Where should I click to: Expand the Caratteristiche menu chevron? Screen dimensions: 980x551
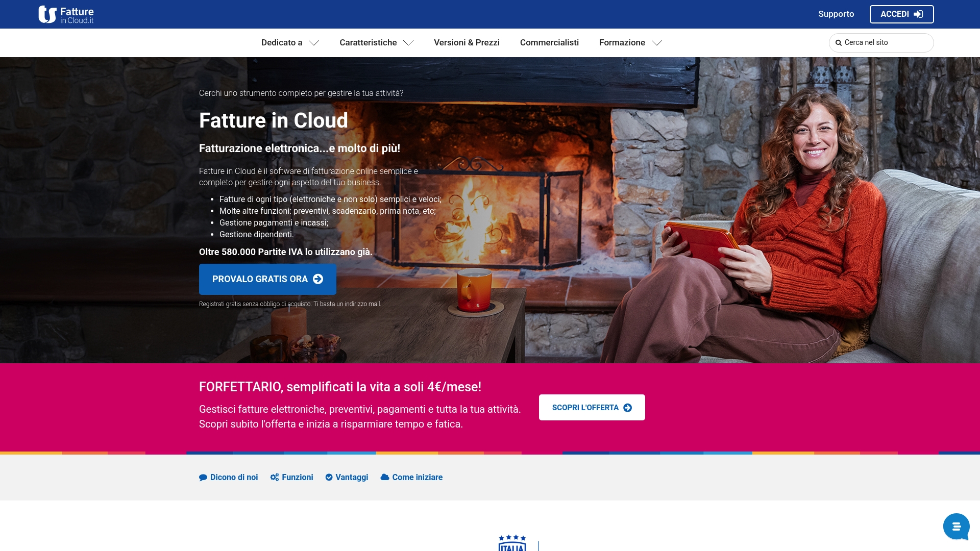pos(408,43)
